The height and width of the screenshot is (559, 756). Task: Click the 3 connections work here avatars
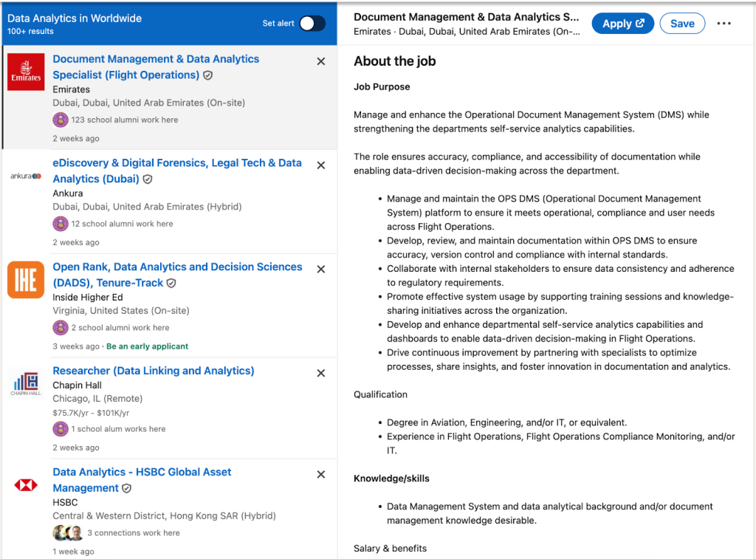tap(67, 532)
